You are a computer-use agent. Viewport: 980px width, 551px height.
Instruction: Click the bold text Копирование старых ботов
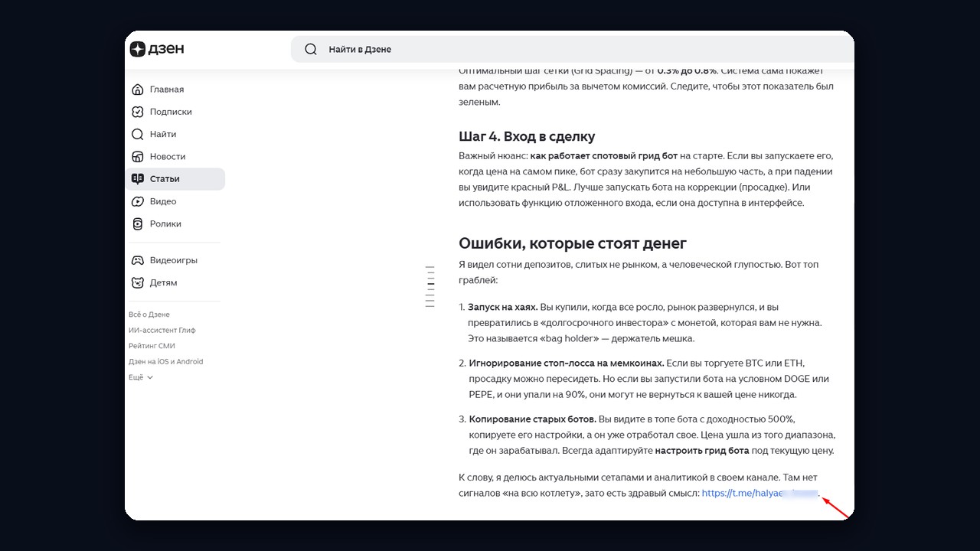[532, 419]
